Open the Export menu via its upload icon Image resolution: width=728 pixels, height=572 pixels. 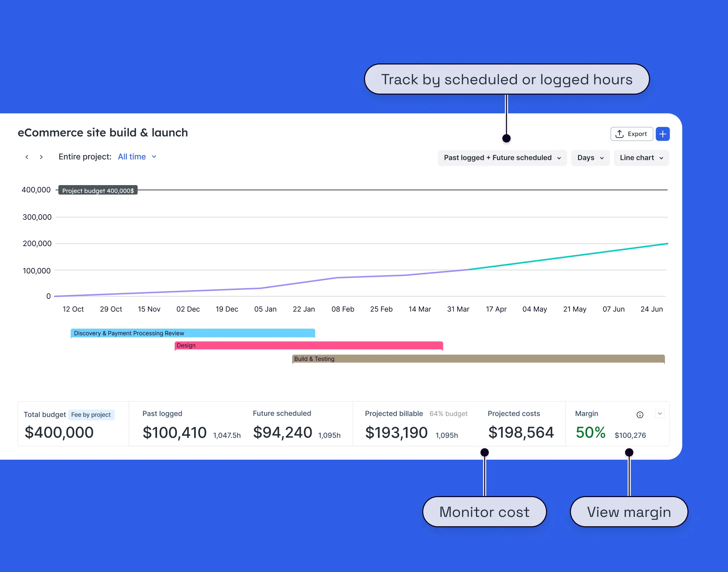click(620, 134)
